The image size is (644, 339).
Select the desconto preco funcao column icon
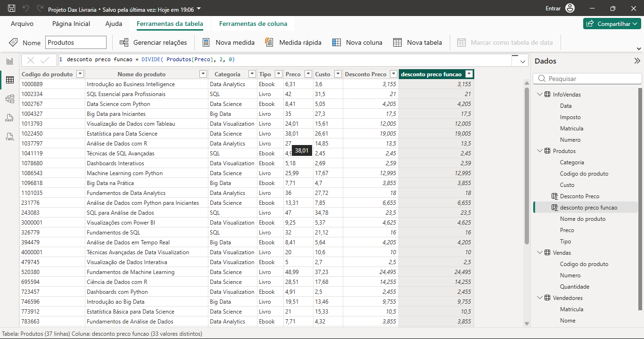[554, 208]
